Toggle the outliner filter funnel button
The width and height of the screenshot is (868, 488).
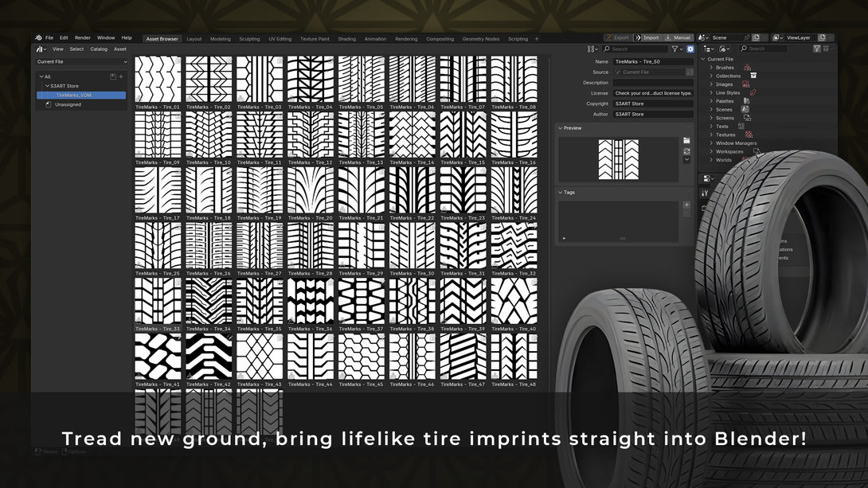[x=816, y=49]
